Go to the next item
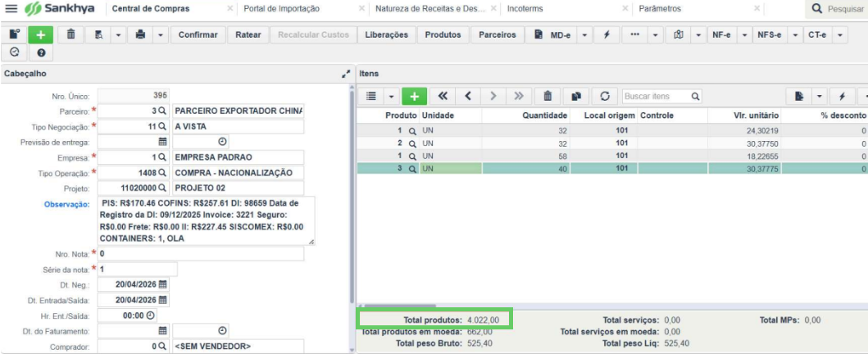 point(493,96)
